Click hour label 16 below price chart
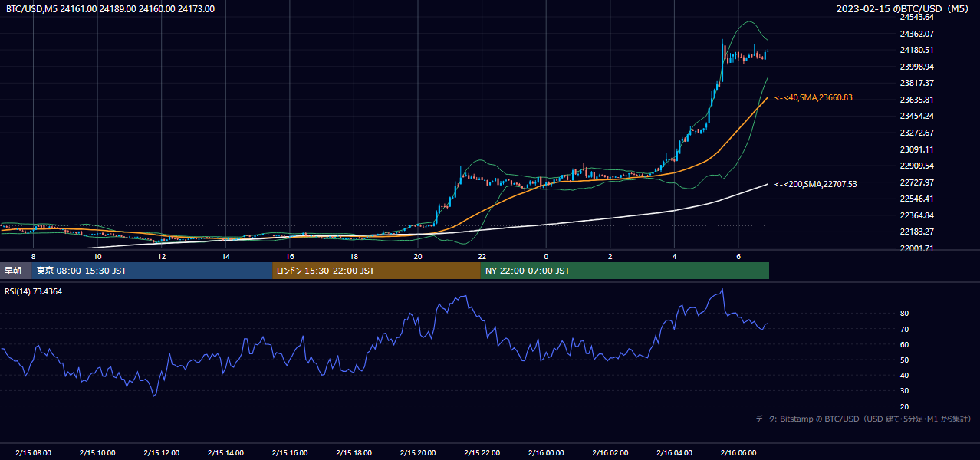The image size is (980, 460). [x=290, y=256]
